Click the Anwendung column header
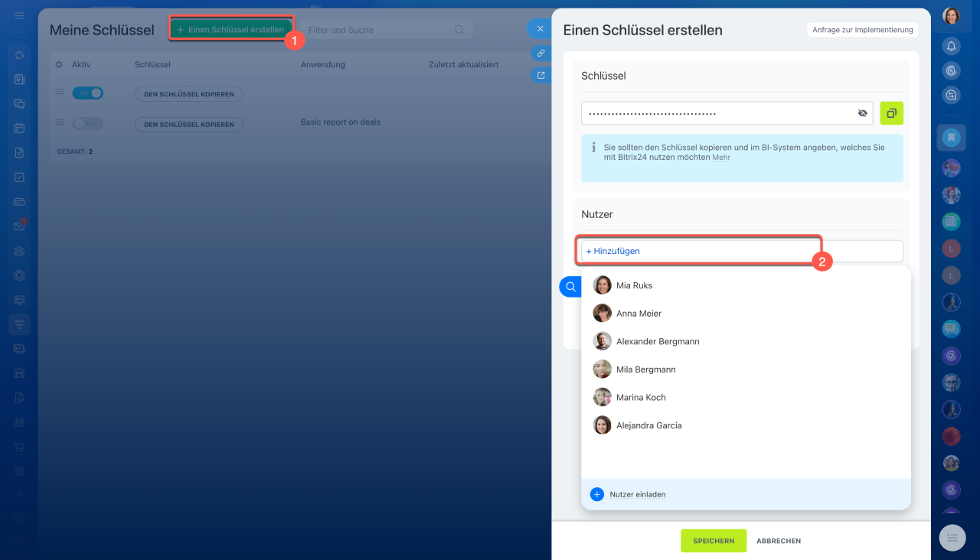 tap(323, 64)
